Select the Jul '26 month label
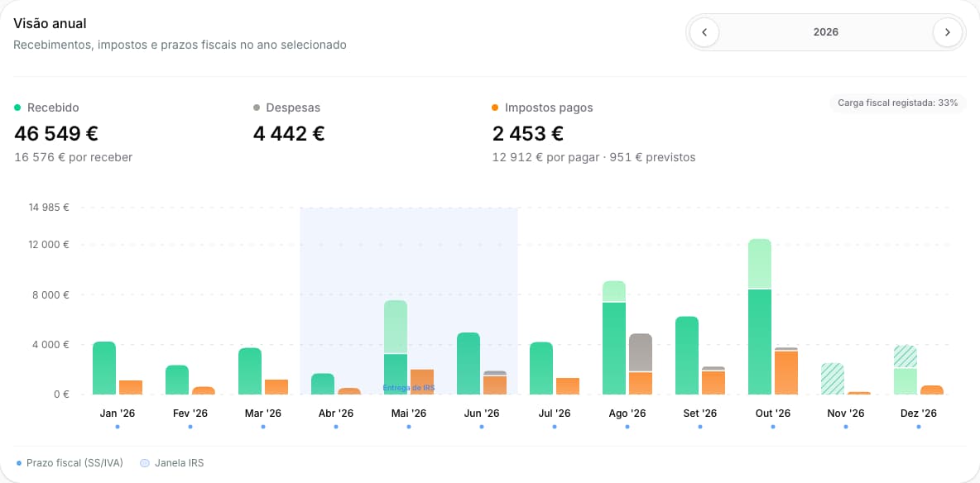This screenshot has width=980, height=483. (555, 414)
